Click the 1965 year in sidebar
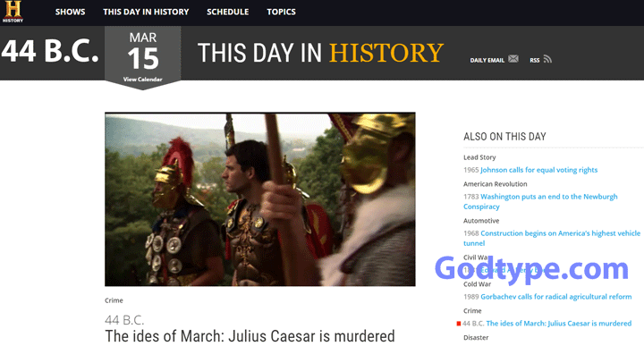The height and width of the screenshot is (346, 644). click(471, 170)
